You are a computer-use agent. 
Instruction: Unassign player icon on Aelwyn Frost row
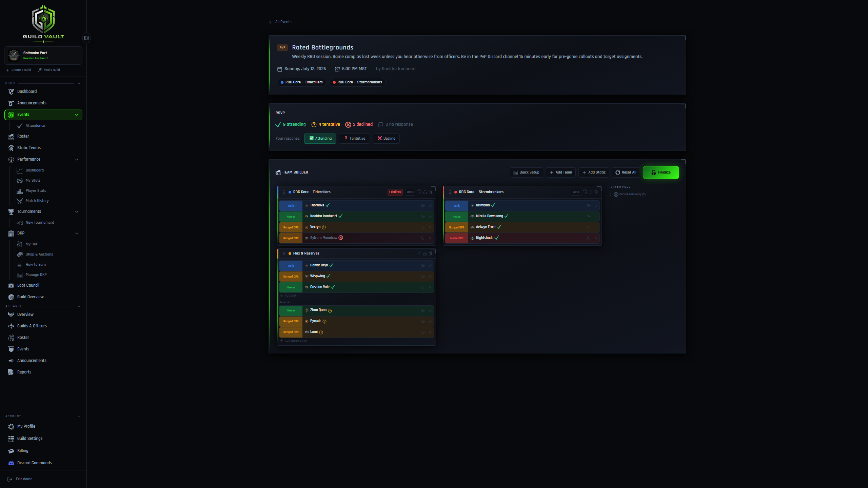click(x=588, y=227)
